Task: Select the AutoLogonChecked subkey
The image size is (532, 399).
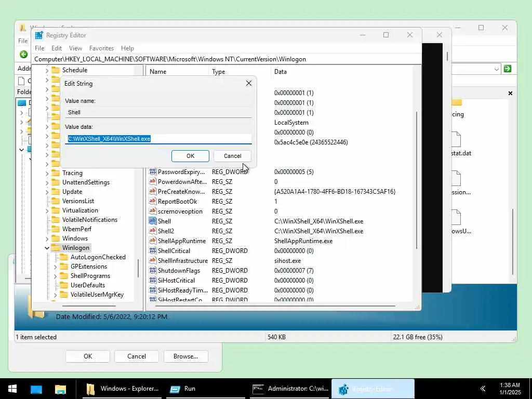Action: [98, 257]
